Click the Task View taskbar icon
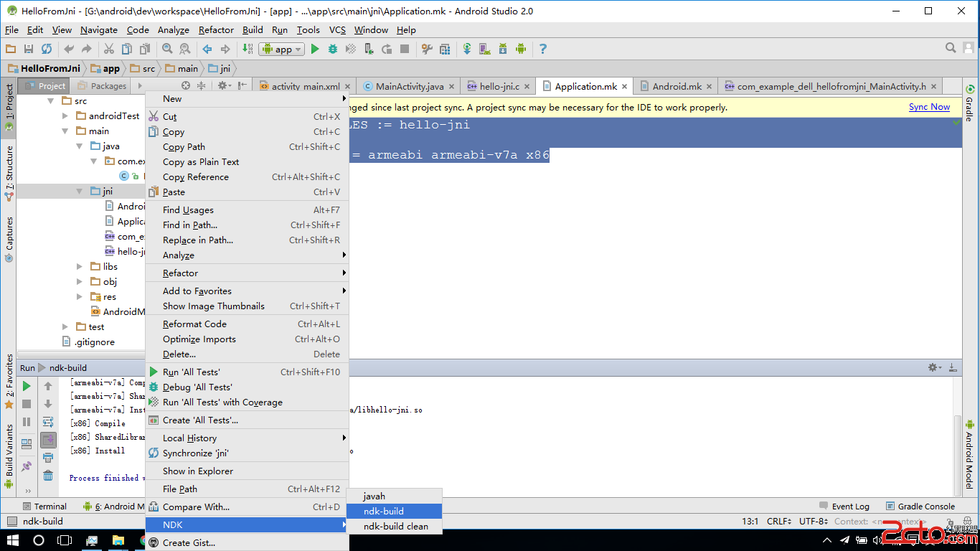The height and width of the screenshot is (551, 980). [x=65, y=540]
